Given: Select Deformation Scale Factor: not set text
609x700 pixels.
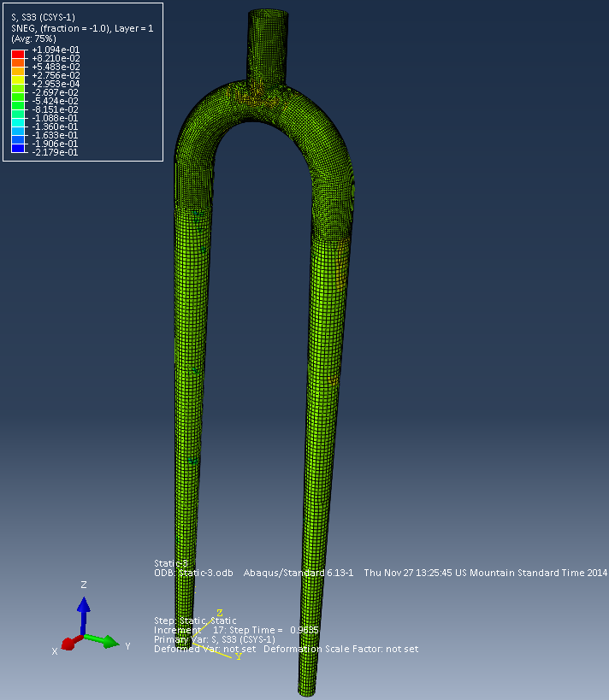Looking at the screenshot, I should pos(341,649).
